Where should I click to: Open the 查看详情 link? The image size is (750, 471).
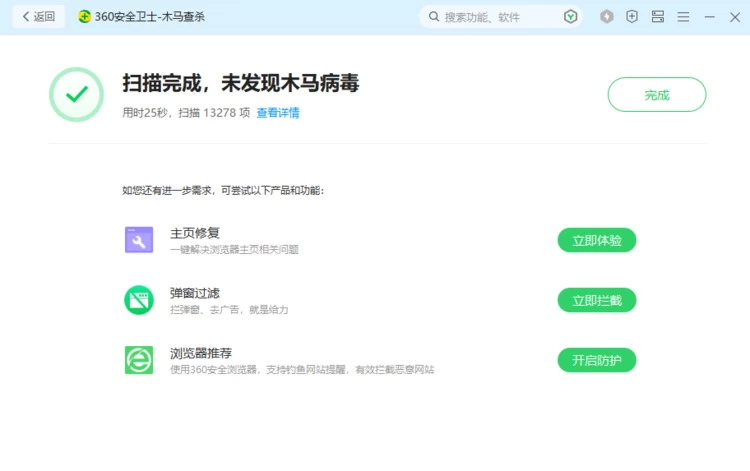pyautogui.click(x=278, y=113)
